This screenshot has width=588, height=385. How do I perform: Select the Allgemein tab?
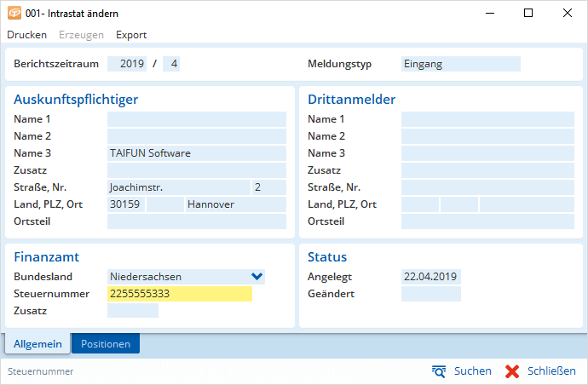click(x=37, y=344)
